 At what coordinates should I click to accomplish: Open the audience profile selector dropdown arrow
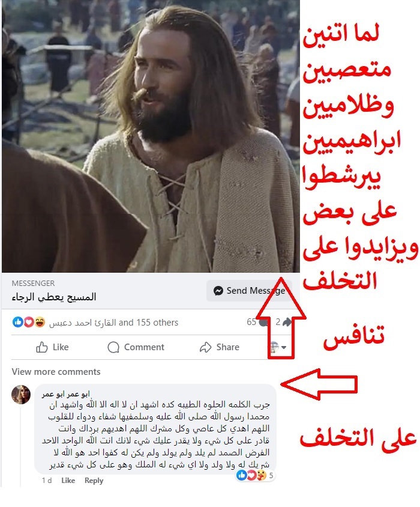click(284, 347)
